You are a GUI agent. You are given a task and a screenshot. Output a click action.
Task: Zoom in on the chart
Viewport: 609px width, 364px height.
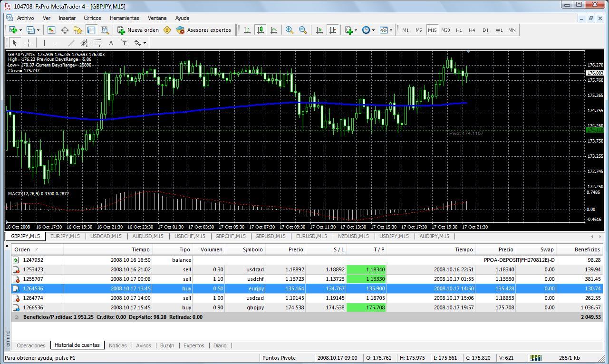(289, 30)
